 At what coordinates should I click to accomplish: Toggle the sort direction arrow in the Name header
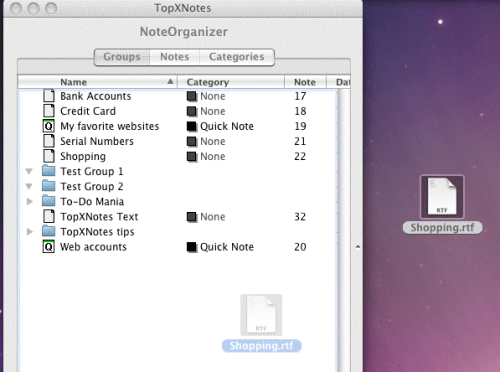[x=170, y=81]
